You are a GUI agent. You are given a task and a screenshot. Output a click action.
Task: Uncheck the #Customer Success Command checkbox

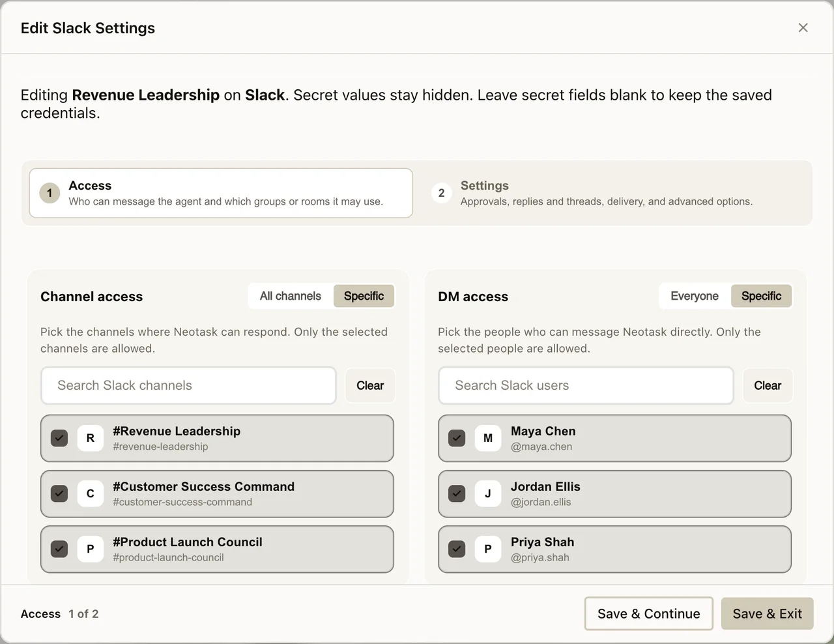[59, 493]
